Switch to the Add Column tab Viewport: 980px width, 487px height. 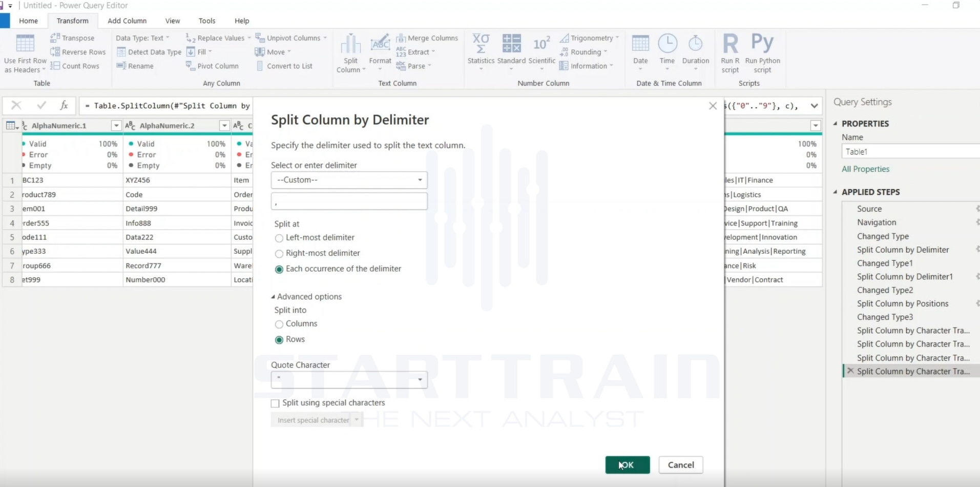tap(127, 21)
